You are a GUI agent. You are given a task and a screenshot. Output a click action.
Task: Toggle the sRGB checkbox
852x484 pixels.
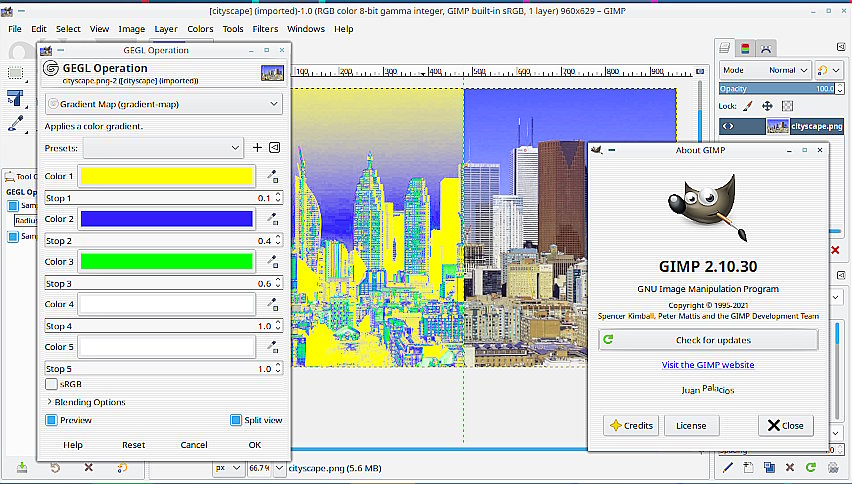pyautogui.click(x=51, y=384)
